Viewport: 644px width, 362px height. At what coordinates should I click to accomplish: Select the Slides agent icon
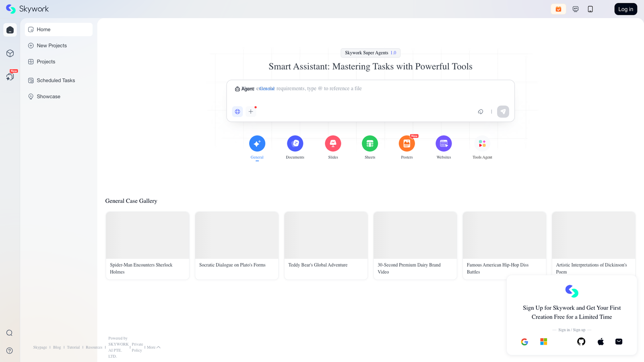pos(333,144)
